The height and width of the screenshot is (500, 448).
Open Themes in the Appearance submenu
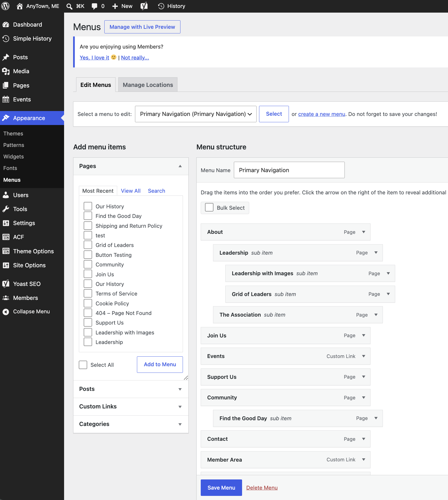point(13,133)
